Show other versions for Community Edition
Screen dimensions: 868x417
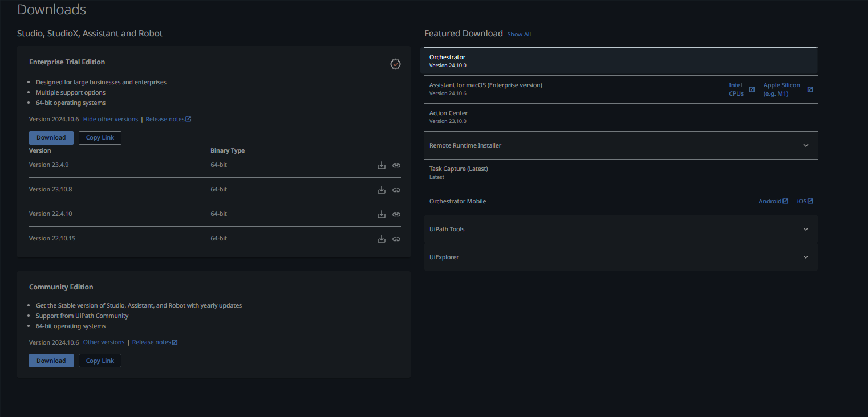(x=104, y=342)
